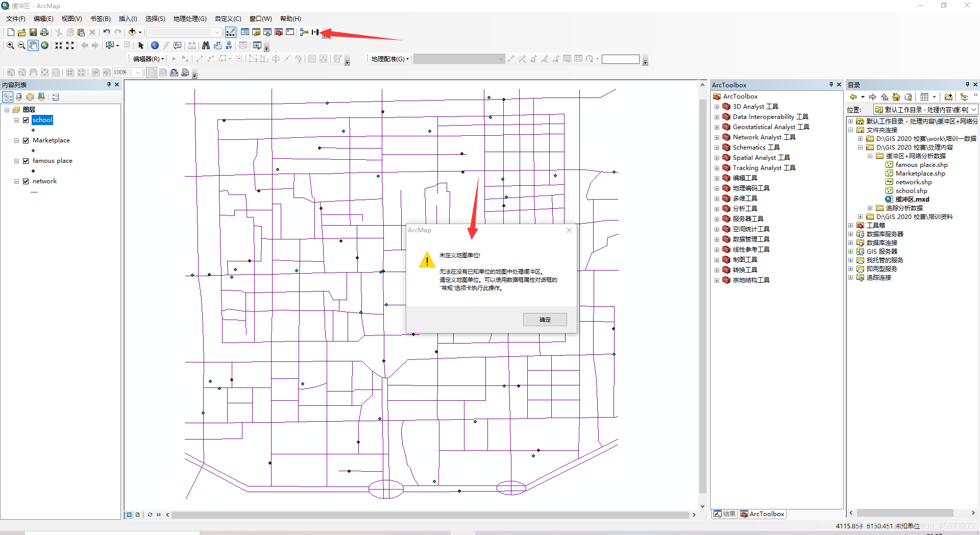
Task: Click the Print icon in toolbar
Action: pyautogui.click(x=44, y=32)
